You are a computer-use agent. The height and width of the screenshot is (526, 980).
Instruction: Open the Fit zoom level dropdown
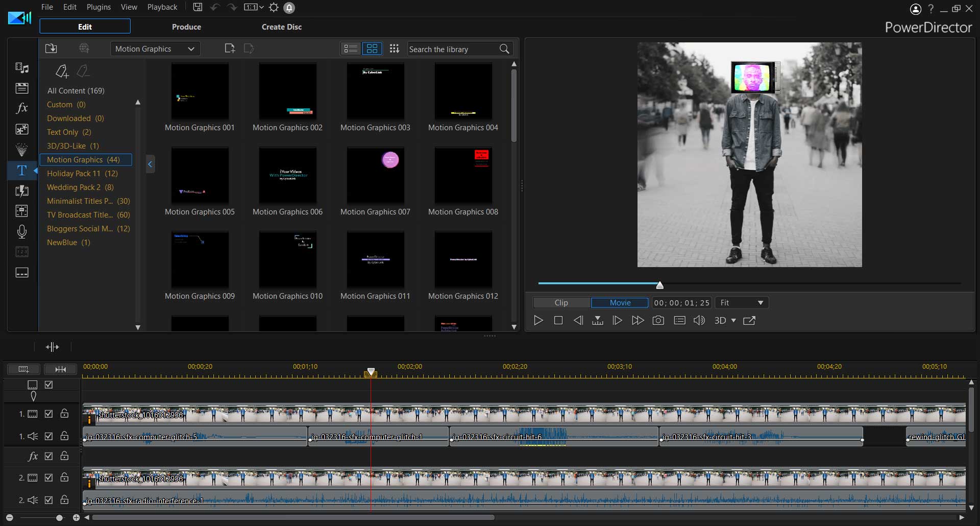(741, 302)
